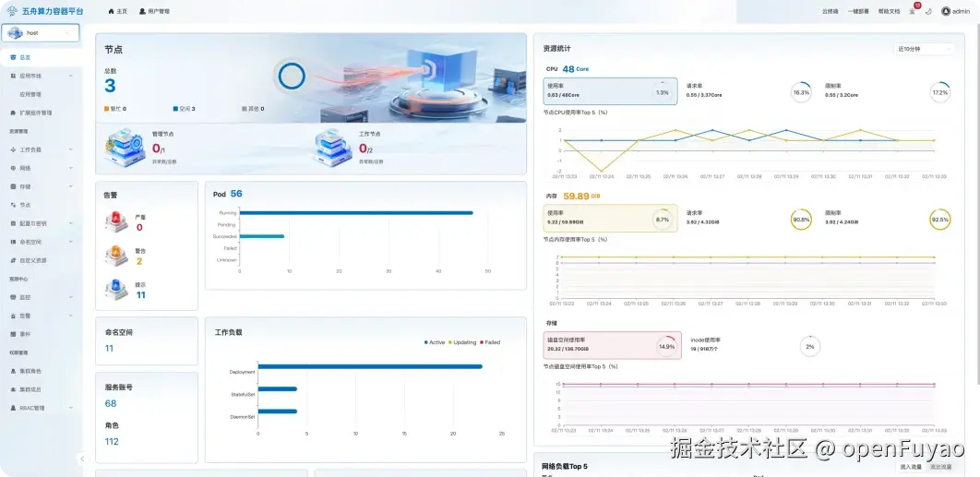Viewport: 980px width, 477px height.
Task: Expand the 命名空间 sidebar chevron
Action: pyautogui.click(x=71, y=242)
